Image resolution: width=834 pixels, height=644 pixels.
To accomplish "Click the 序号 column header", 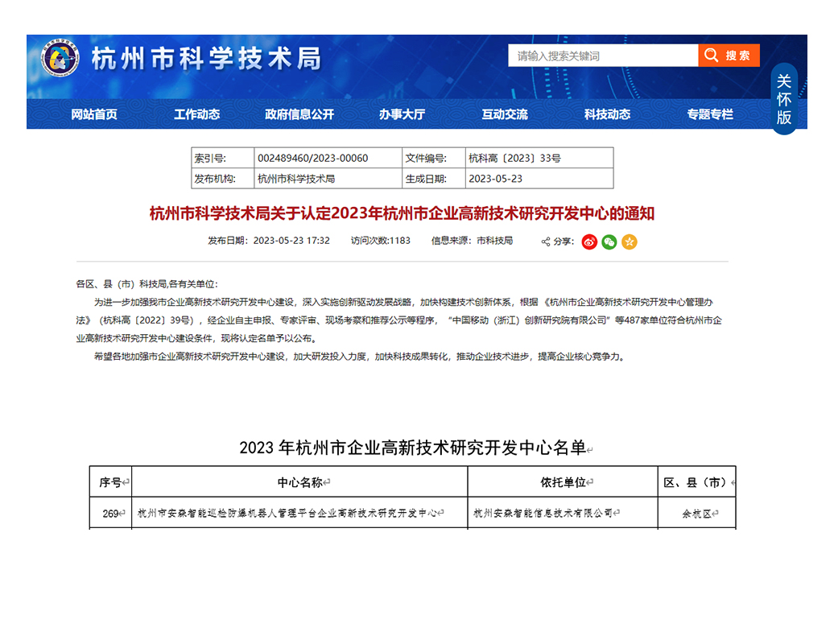I will tap(110, 482).
